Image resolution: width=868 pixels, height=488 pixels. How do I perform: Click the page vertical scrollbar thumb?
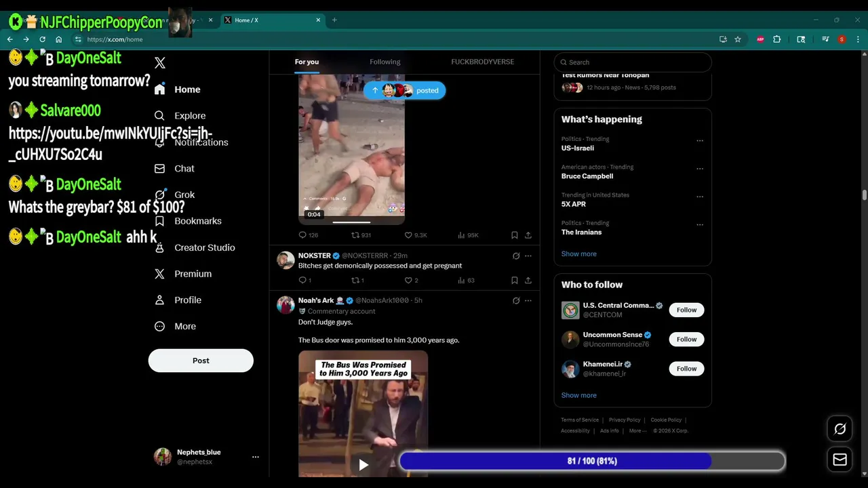[x=865, y=195]
